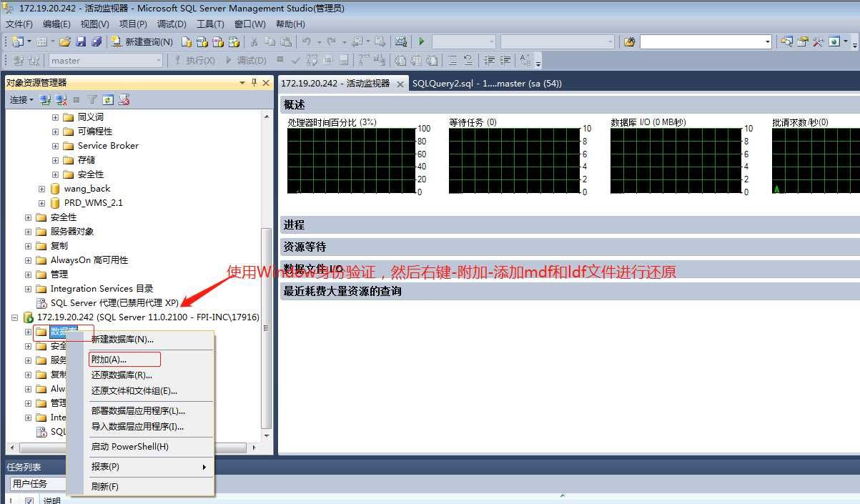Open the master database dropdown
The height and width of the screenshot is (504, 860).
click(159, 61)
